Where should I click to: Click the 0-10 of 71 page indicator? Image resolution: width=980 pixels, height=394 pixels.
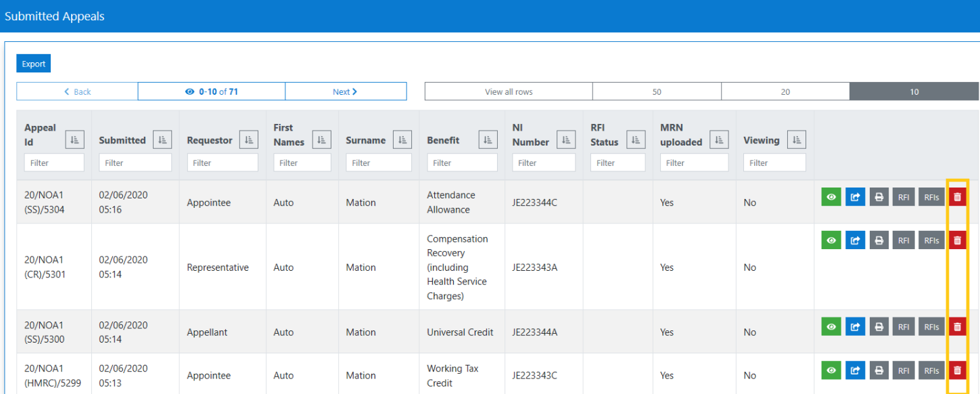(x=212, y=91)
